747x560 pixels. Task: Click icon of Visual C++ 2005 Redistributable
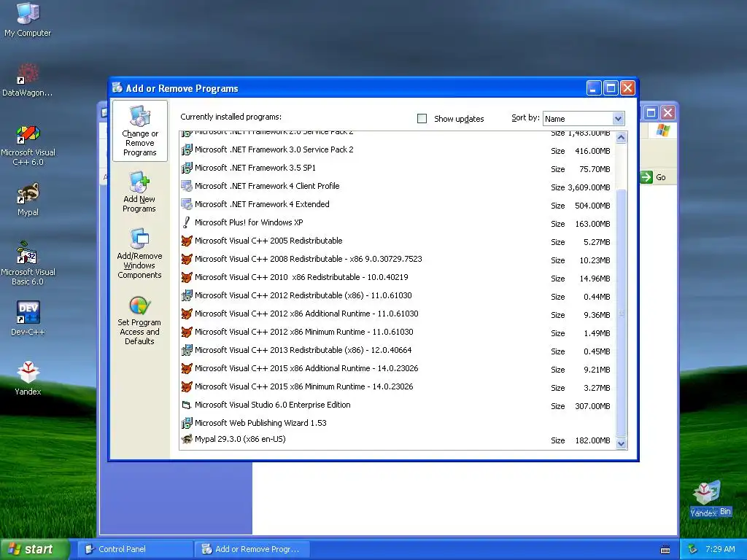point(187,241)
